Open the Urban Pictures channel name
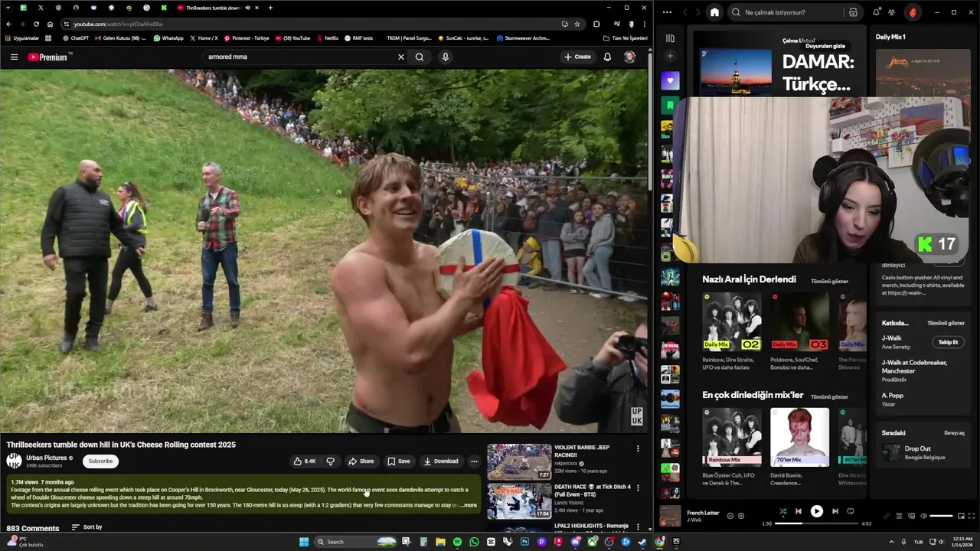980x551 pixels. (47, 458)
